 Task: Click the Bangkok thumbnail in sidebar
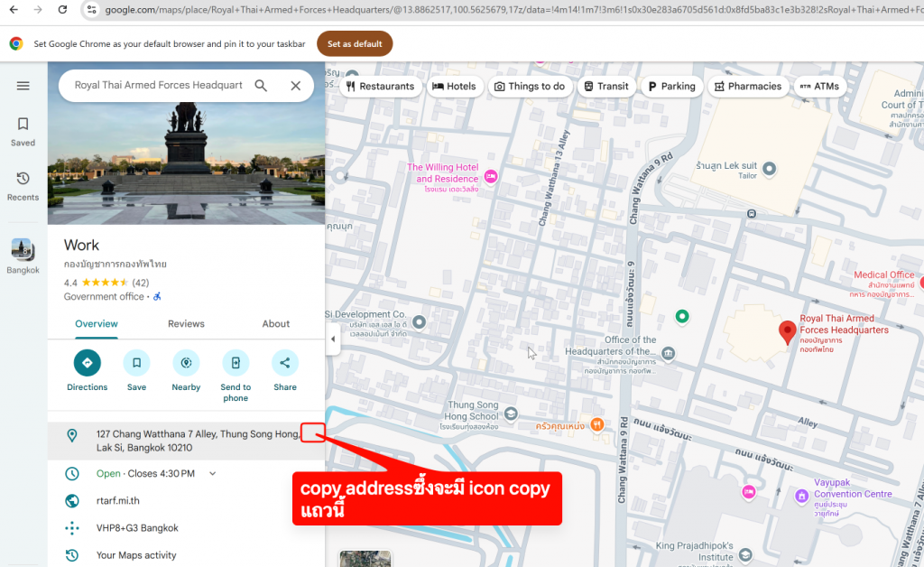coord(23,250)
